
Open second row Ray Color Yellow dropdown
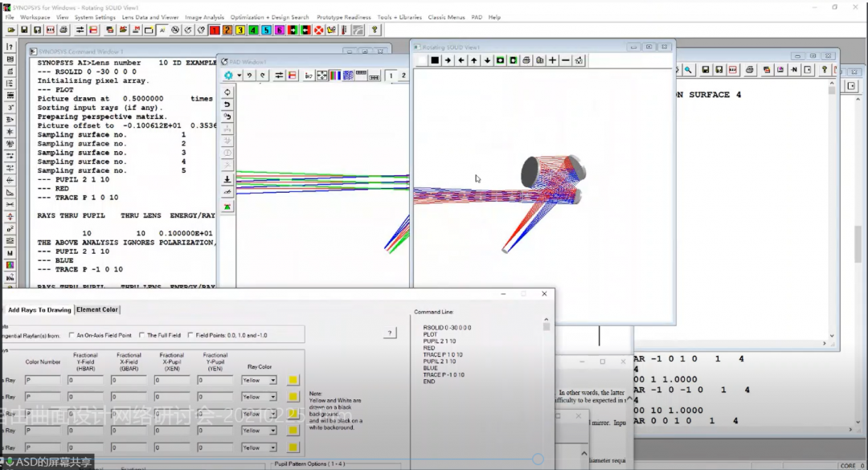pos(273,397)
